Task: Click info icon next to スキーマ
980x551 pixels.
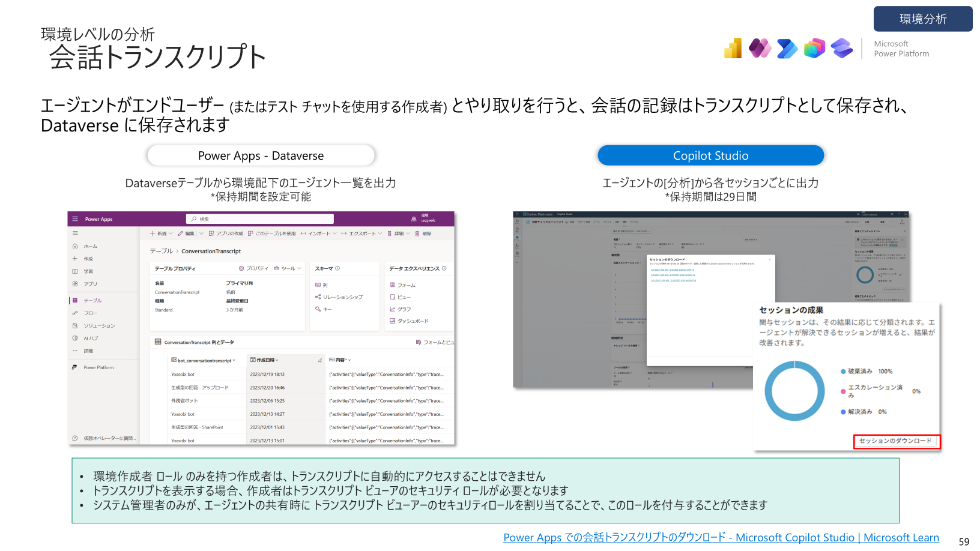Action: coord(337,268)
